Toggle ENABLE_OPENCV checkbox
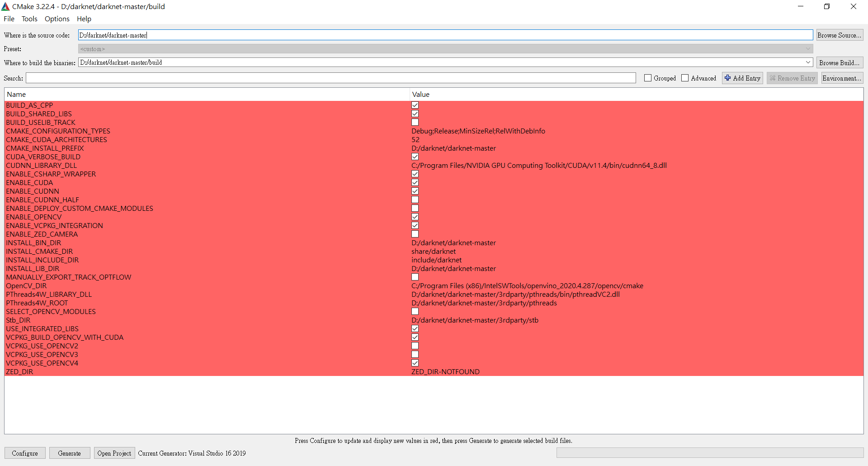868x466 pixels. (x=415, y=217)
